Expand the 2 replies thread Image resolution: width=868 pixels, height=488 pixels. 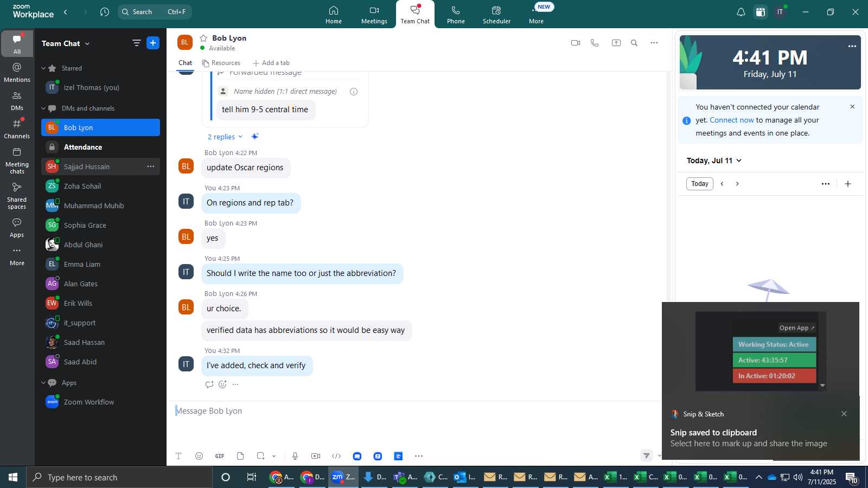(225, 137)
